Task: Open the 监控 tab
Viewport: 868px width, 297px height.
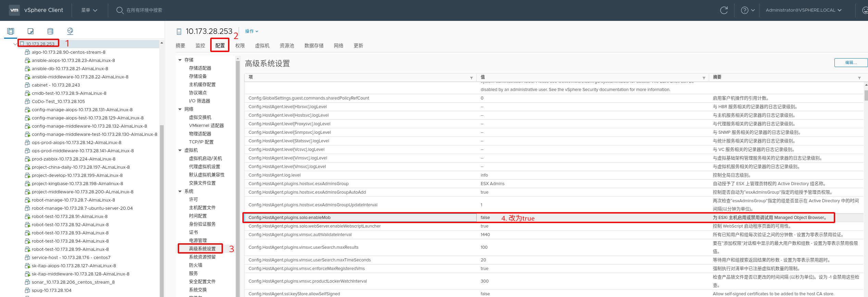Action: pyautogui.click(x=200, y=46)
